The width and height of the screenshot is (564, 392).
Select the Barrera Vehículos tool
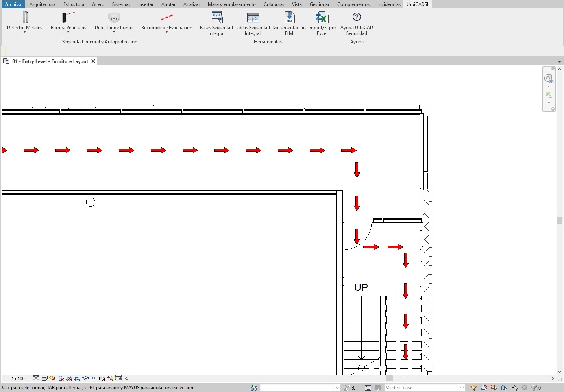click(68, 21)
